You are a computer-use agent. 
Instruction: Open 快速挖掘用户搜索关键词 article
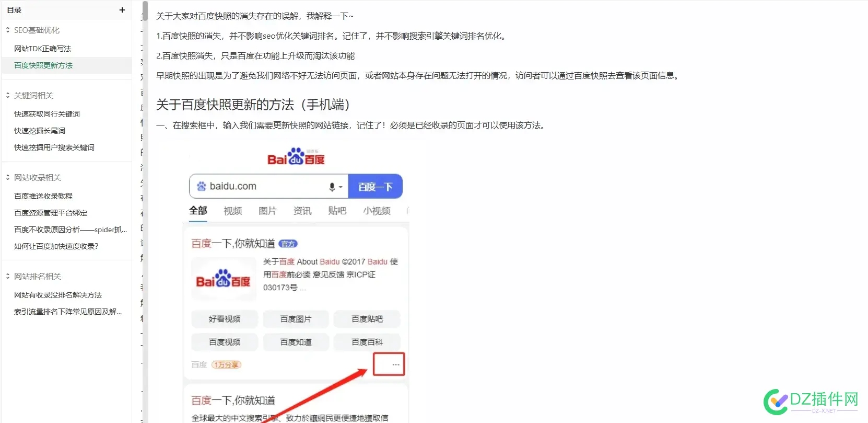click(x=54, y=147)
